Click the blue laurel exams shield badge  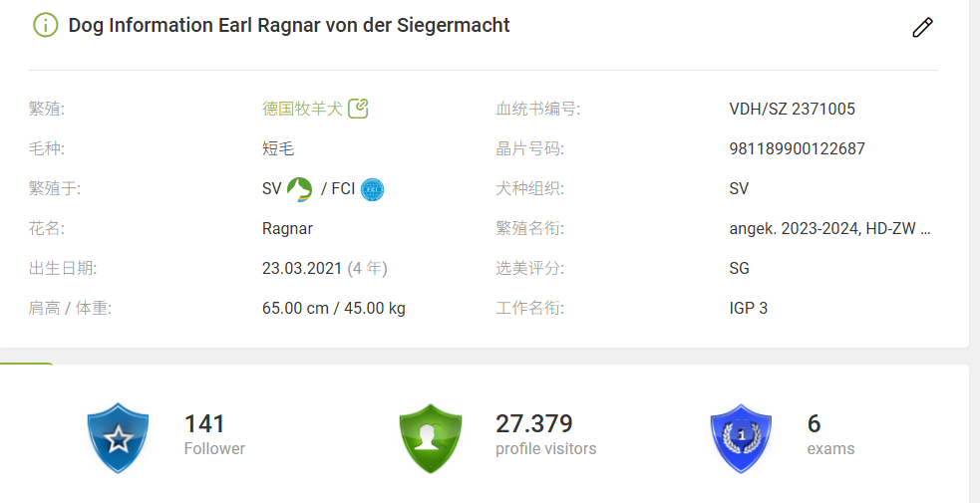coord(741,437)
